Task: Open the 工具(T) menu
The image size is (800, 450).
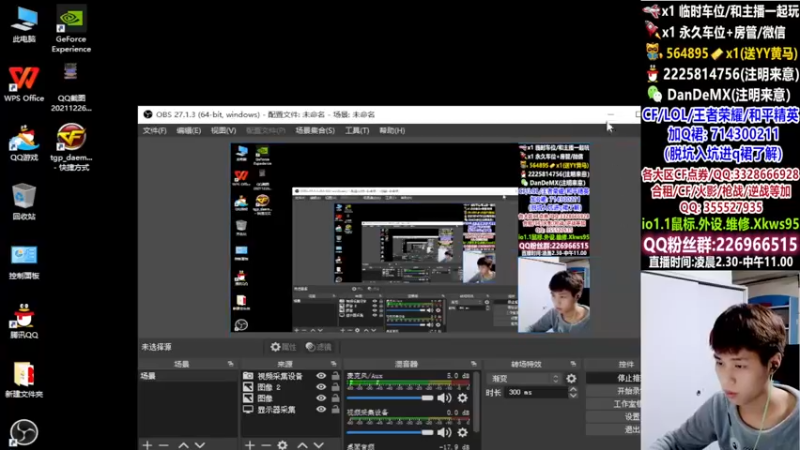Action: pos(357,131)
